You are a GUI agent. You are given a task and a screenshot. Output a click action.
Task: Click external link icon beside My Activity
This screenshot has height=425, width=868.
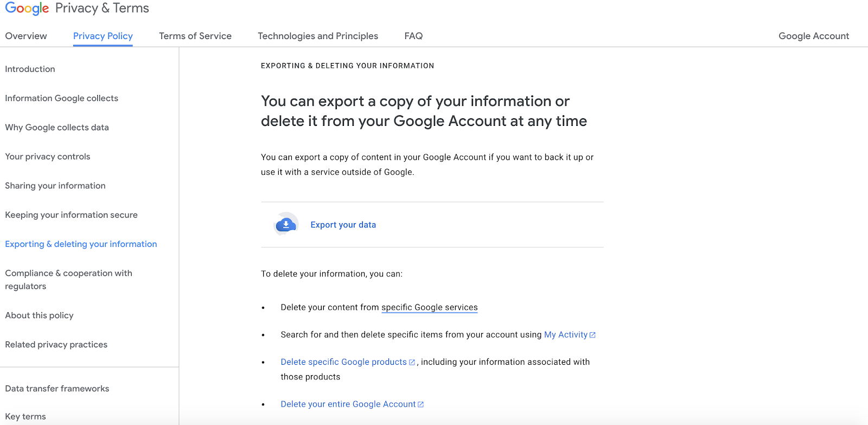tap(592, 335)
